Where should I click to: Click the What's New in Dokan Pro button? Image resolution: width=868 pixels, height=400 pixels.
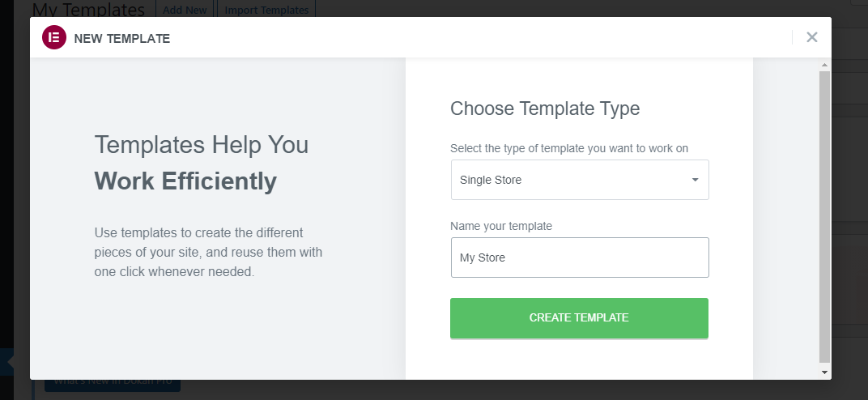(113, 384)
